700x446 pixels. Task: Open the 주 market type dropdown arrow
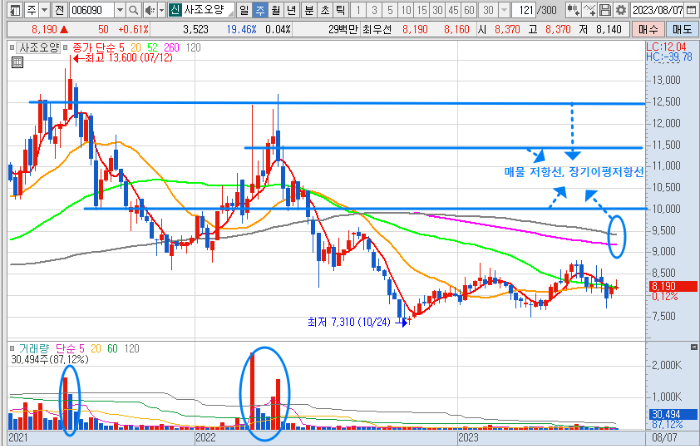point(45,10)
